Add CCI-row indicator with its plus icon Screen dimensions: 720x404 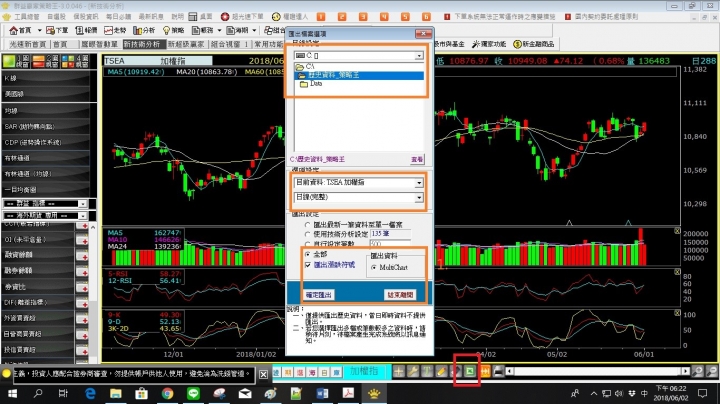(x=83, y=226)
